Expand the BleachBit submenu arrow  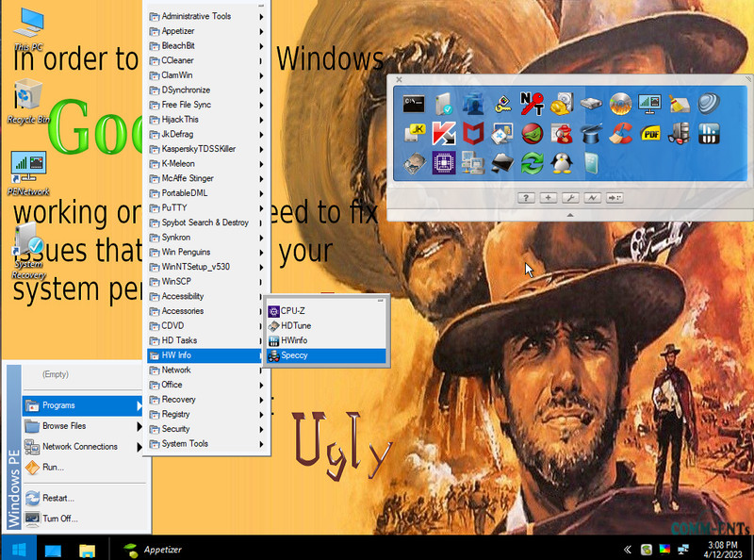coord(262,46)
